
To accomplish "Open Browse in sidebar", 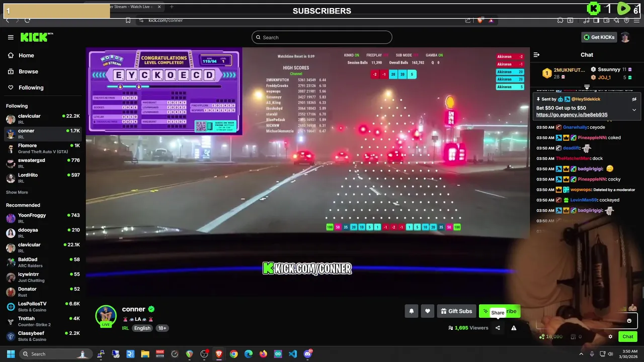I will [28, 71].
